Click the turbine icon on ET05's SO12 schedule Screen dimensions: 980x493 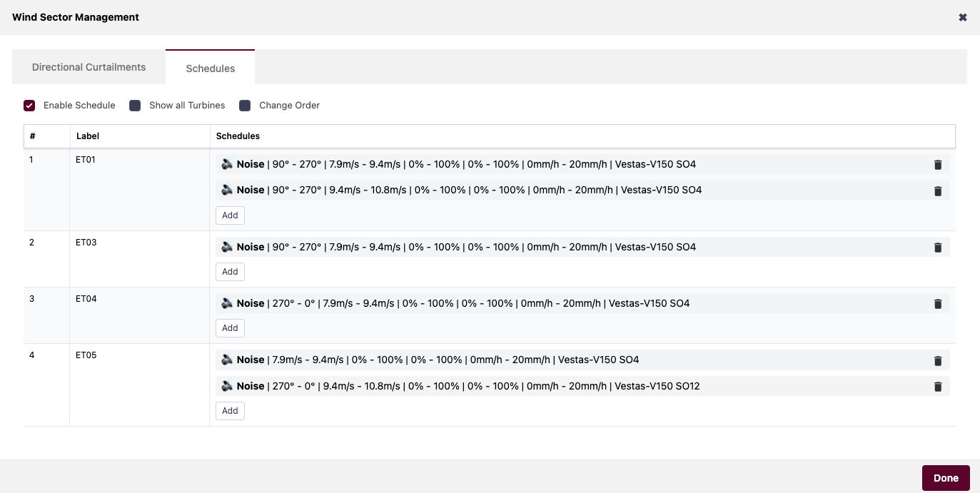227,386
